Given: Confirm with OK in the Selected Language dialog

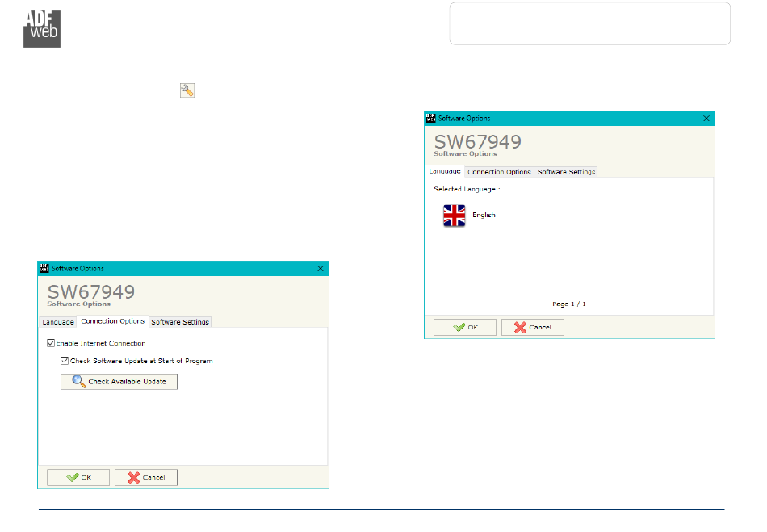Looking at the screenshot, I should coord(465,327).
